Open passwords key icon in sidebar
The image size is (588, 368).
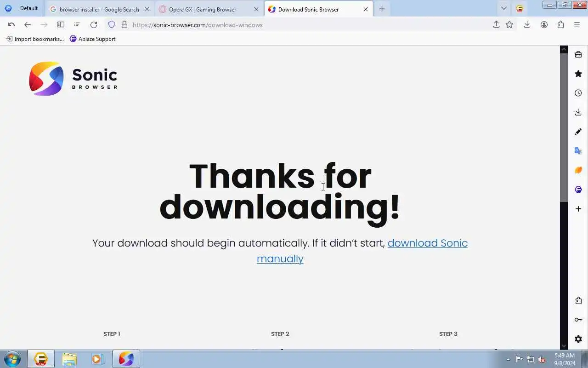pos(578,320)
